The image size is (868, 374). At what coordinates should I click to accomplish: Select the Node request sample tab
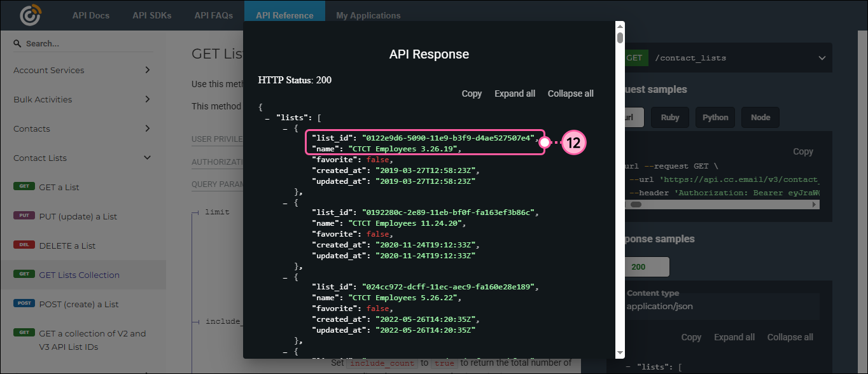(760, 117)
